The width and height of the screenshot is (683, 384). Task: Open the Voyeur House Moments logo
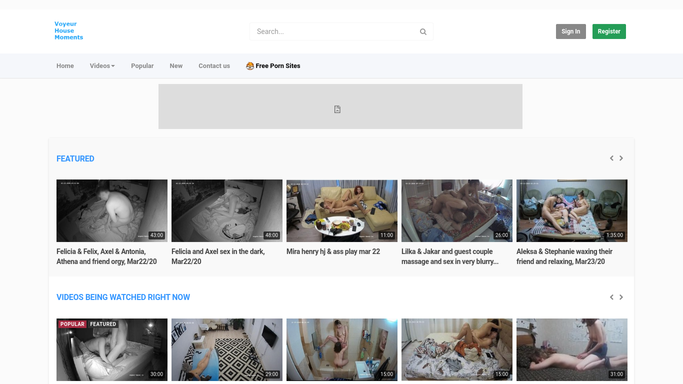[x=68, y=30]
